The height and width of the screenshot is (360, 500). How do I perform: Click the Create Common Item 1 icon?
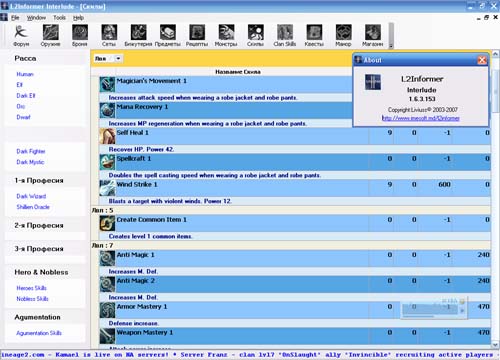click(x=107, y=223)
